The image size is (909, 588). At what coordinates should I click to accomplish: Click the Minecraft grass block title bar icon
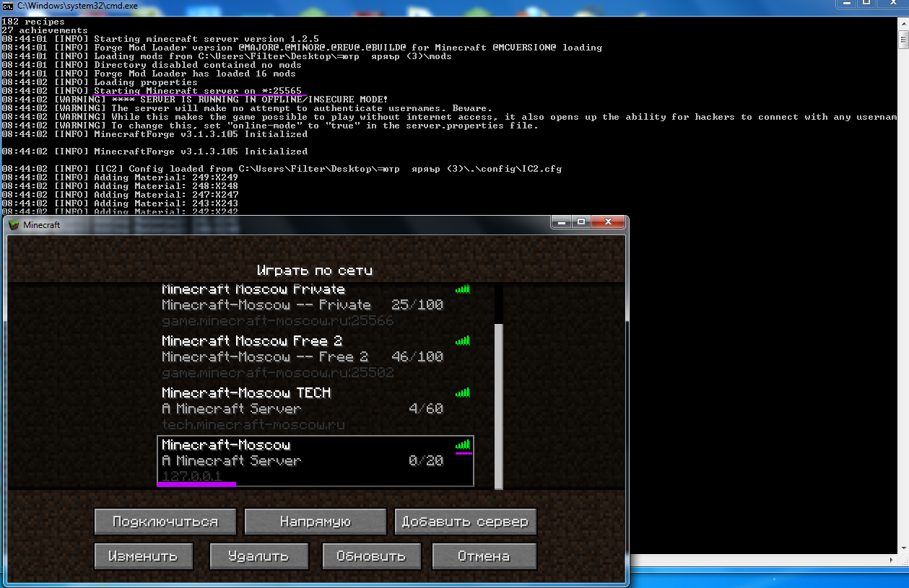point(14,225)
